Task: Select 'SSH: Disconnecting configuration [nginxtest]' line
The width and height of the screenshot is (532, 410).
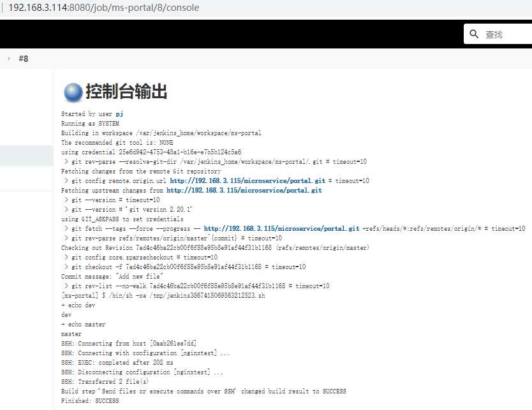Action: [x=142, y=372]
